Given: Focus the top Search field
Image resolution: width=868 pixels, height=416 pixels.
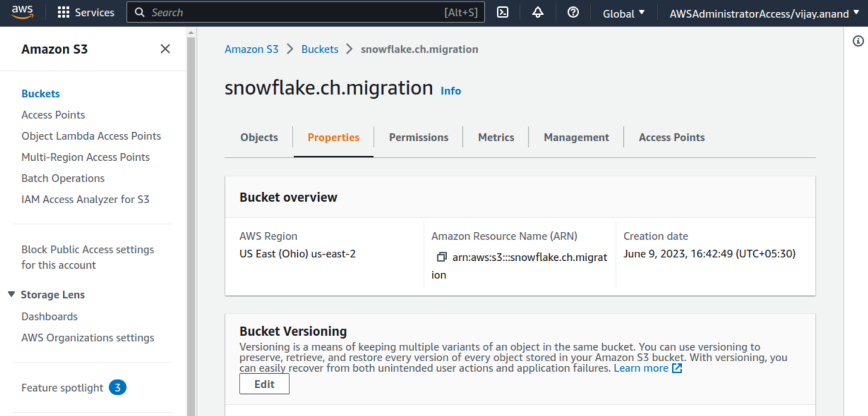Looking at the screenshot, I should pyautogui.click(x=306, y=12).
